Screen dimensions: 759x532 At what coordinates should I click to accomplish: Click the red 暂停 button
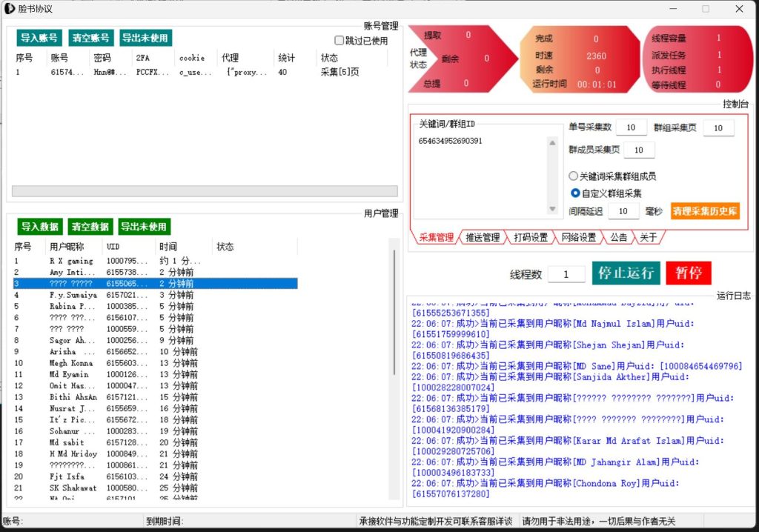coord(688,273)
